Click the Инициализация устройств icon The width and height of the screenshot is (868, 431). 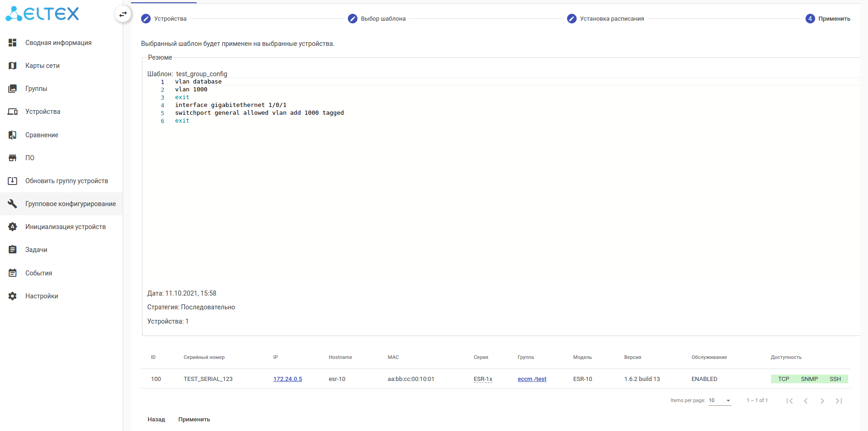click(x=12, y=227)
